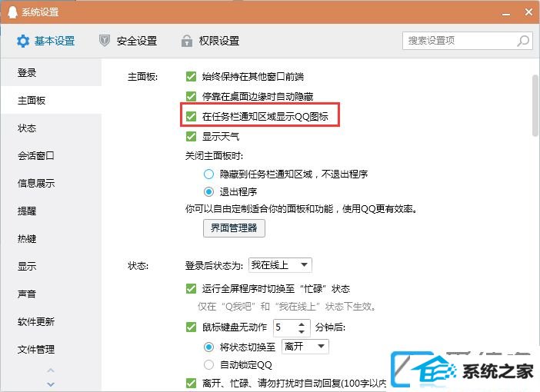This screenshot has height=392, width=540.
Task: Click the QQ penguin icon in the title bar
Action: (x=12, y=12)
